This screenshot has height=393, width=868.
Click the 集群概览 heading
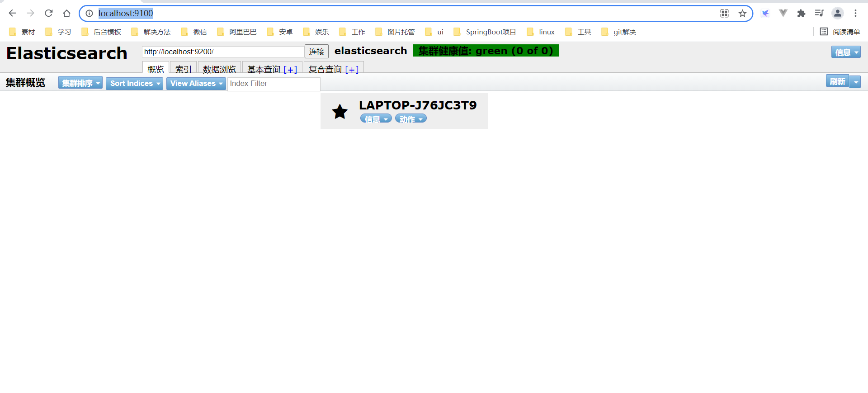[25, 83]
